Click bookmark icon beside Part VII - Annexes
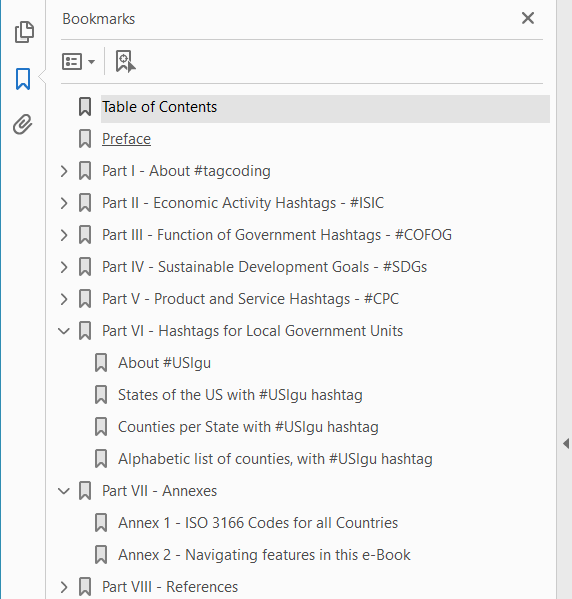The height and width of the screenshot is (599, 572). click(85, 491)
